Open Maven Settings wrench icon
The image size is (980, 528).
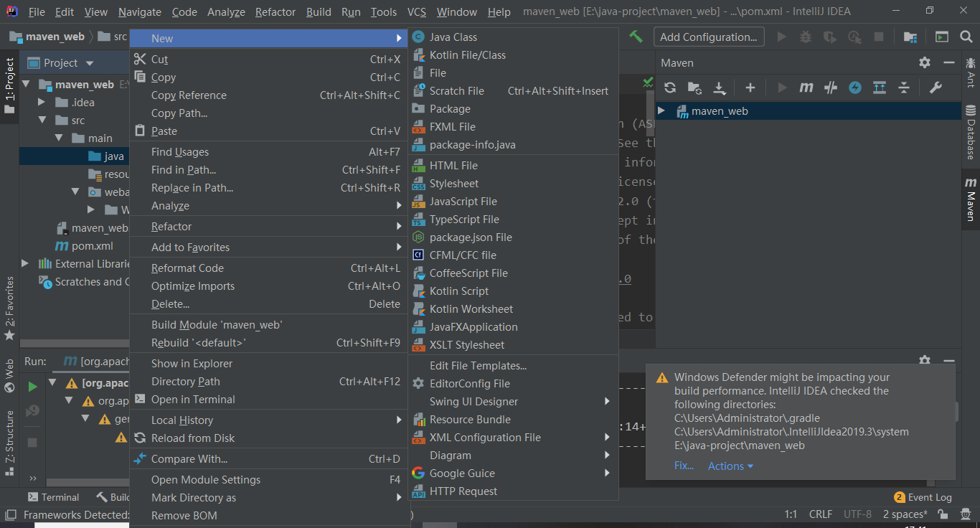tap(936, 88)
